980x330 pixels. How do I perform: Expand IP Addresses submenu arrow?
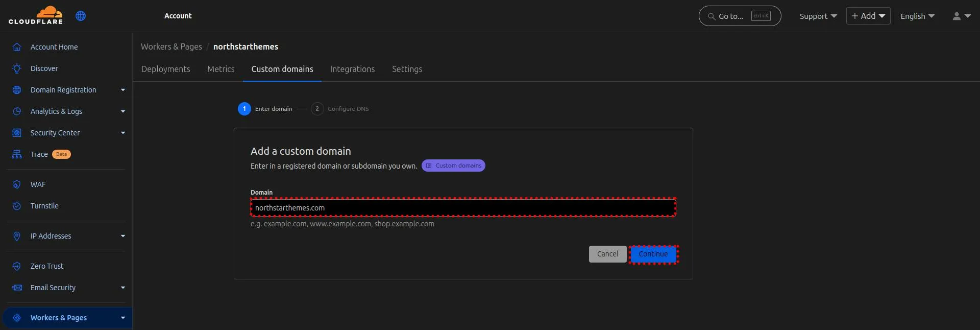123,236
